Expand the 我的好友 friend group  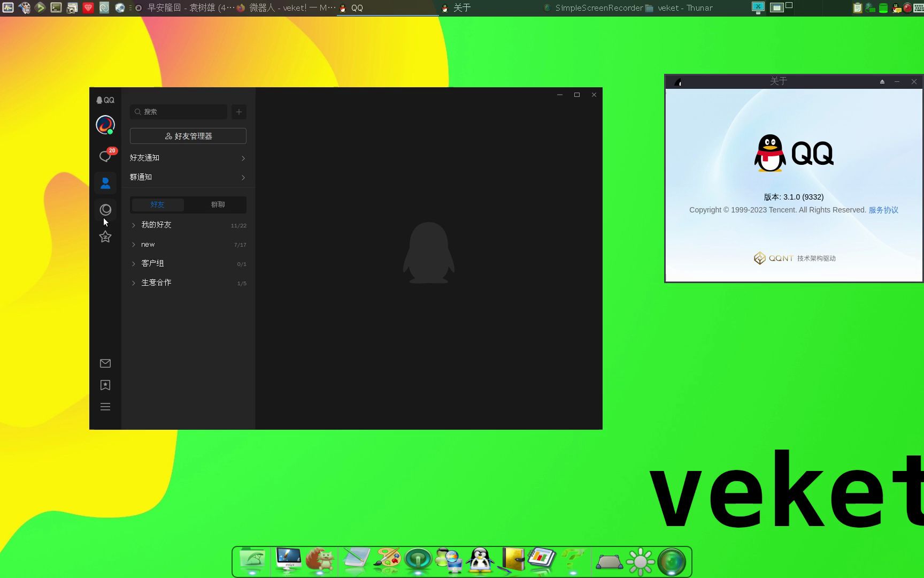coord(188,225)
